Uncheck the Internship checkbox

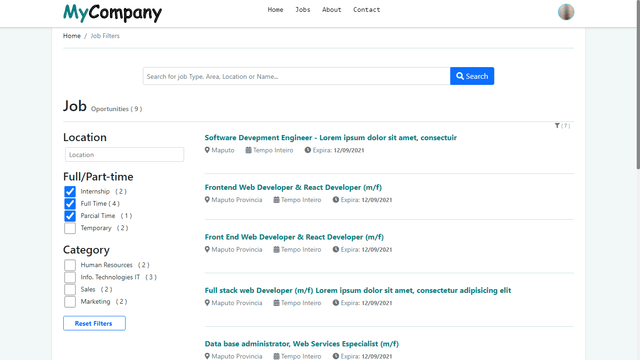(x=70, y=191)
